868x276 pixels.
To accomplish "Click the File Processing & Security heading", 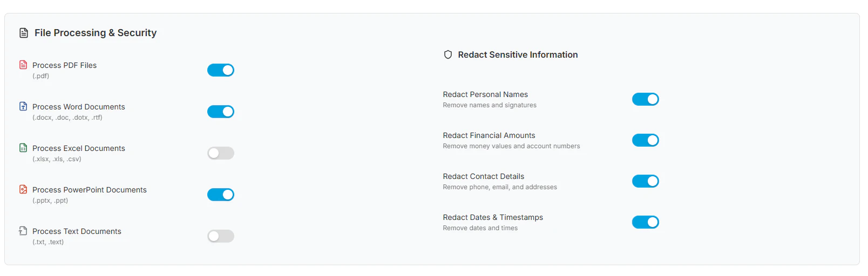I will click(x=96, y=33).
